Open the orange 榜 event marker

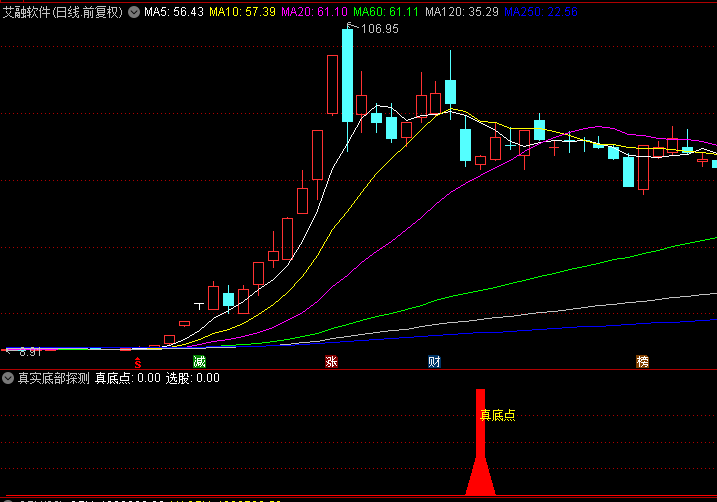pos(642,362)
